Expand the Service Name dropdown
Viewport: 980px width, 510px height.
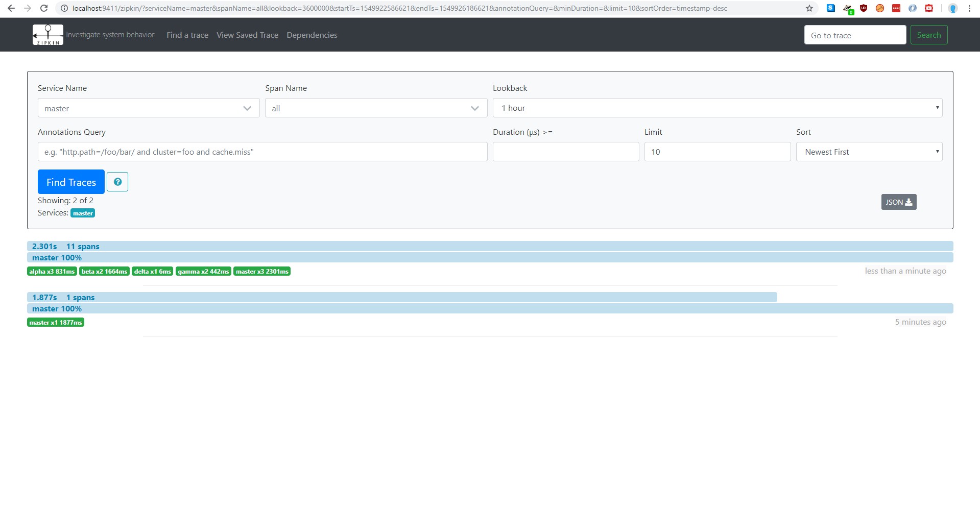point(148,108)
